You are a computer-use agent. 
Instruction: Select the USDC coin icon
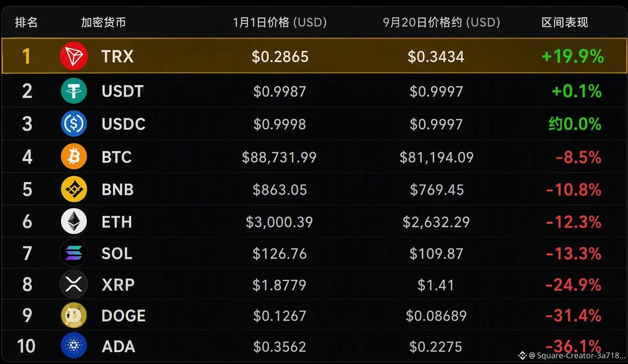point(74,124)
